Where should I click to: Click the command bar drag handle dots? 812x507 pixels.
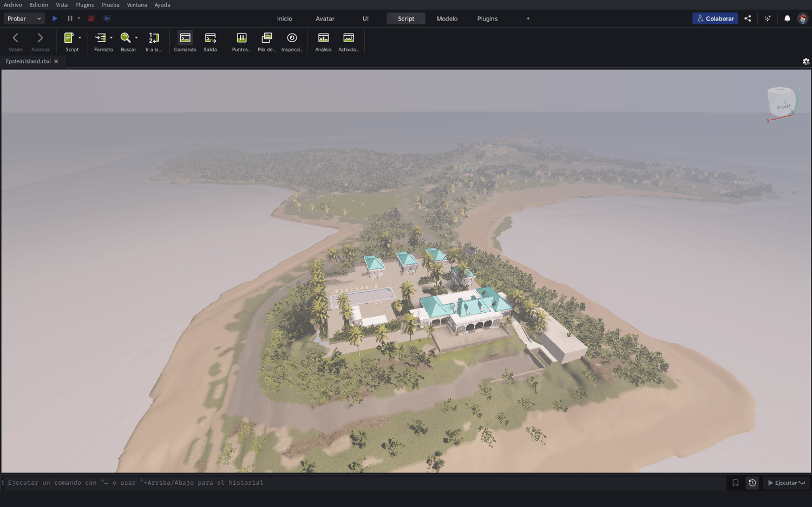(x=3, y=483)
